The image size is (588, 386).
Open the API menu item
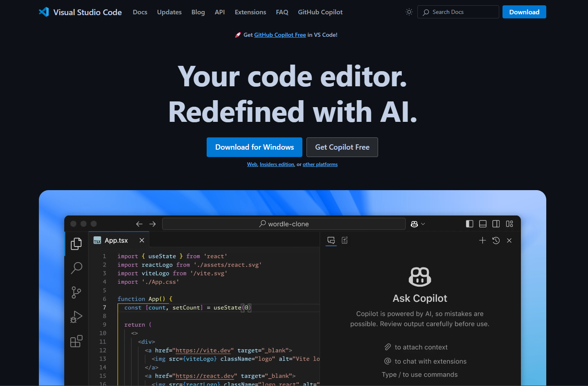pos(220,12)
